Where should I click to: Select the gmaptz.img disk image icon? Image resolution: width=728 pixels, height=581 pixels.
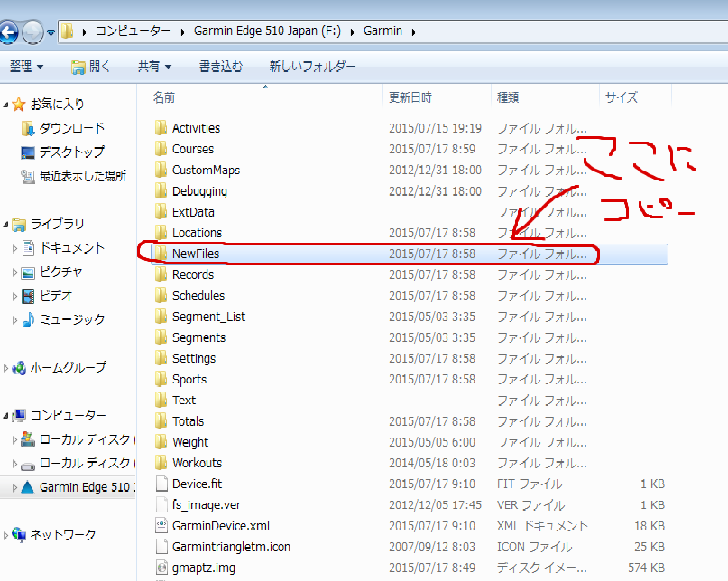(x=161, y=568)
